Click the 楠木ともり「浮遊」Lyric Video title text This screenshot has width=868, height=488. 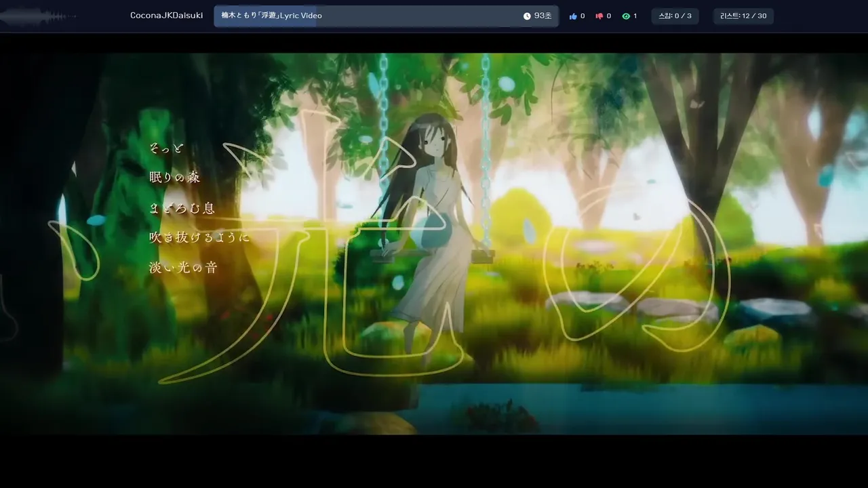[x=271, y=16]
